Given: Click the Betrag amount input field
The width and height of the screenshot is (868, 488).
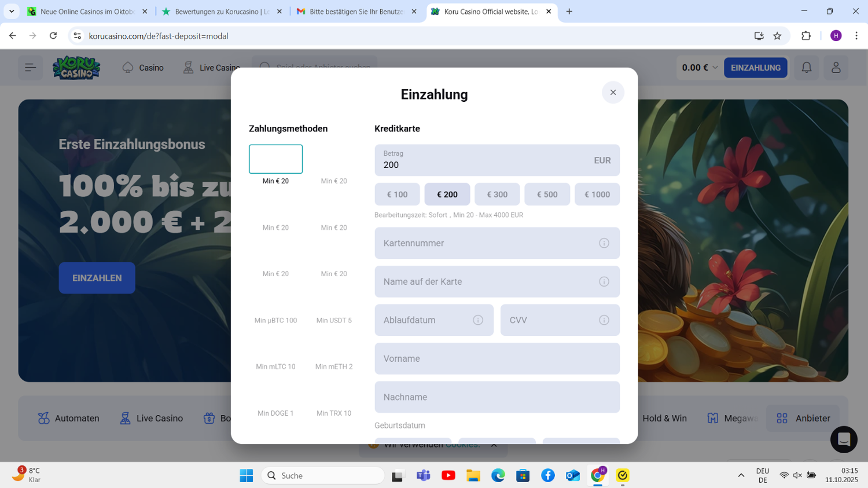Looking at the screenshot, I should point(486,164).
